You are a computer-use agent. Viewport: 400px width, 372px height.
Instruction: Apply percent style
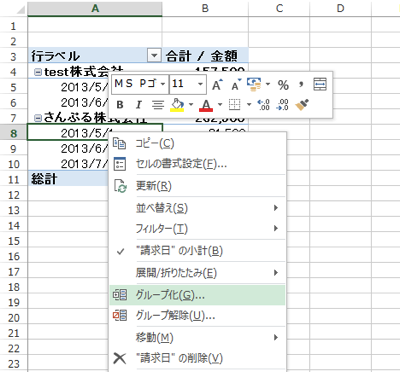coord(283,85)
